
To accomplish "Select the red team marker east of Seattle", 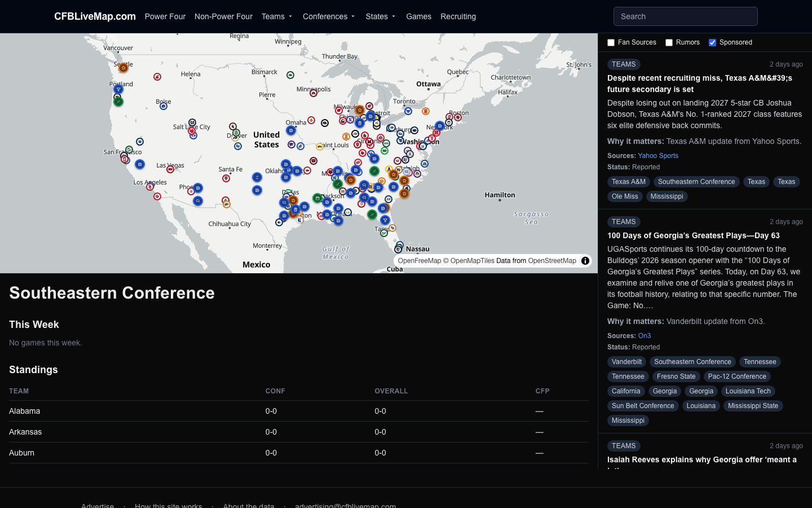I will [x=157, y=77].
